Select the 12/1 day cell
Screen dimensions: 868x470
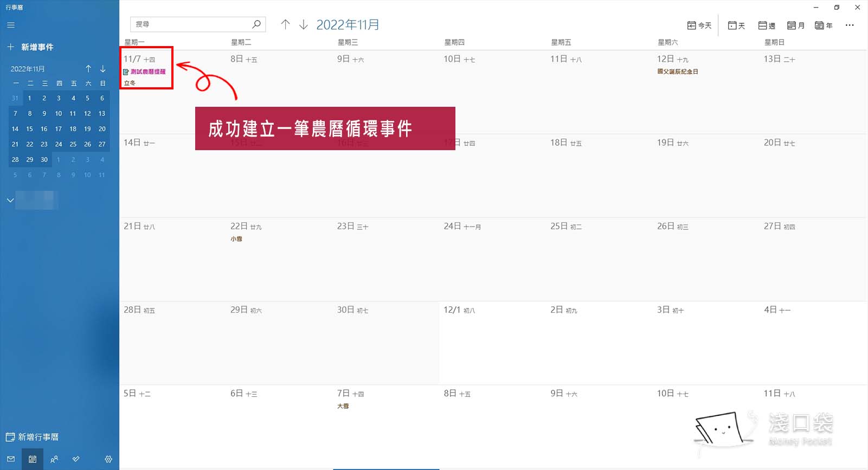493,343
